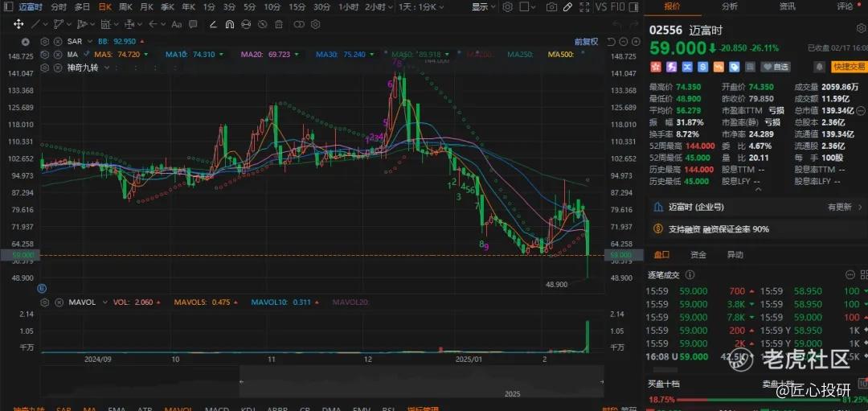Click the 快捷交易 button

click(x=848, y=67)
